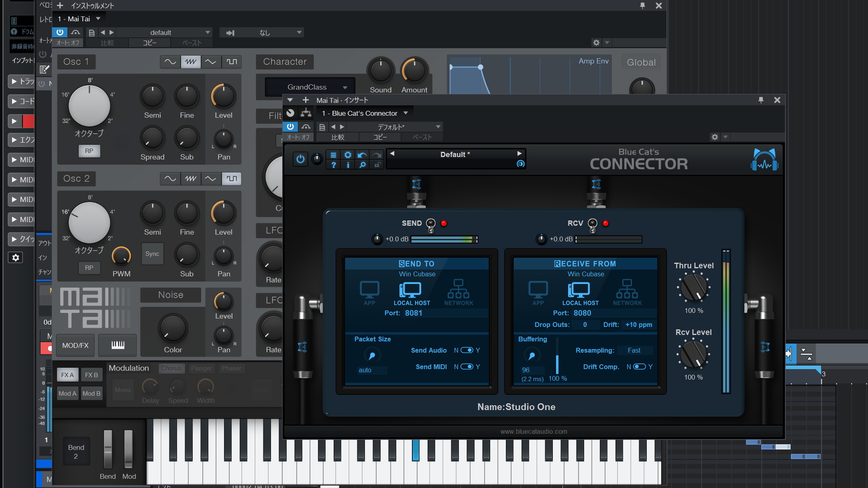868x488 pixels.
Task: Select the Chorus modulation tab
Action: pos(171,368)
